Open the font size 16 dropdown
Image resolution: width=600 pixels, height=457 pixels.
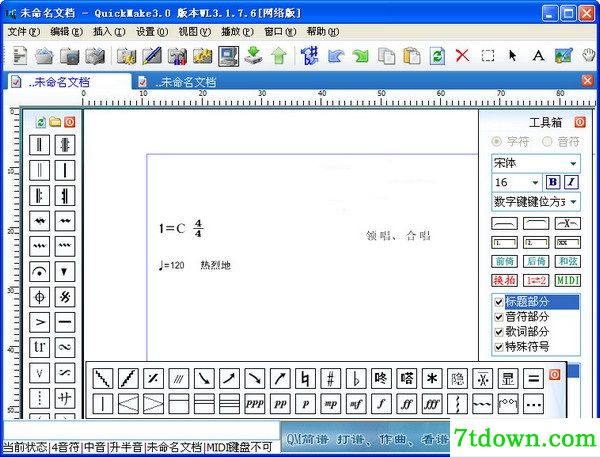click(535, 182)
